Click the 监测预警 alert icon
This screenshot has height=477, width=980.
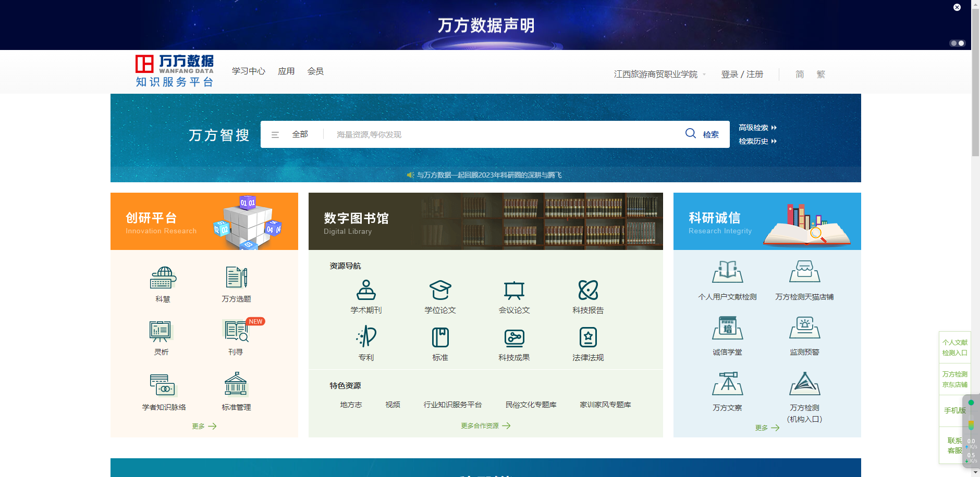coord(804,328)
